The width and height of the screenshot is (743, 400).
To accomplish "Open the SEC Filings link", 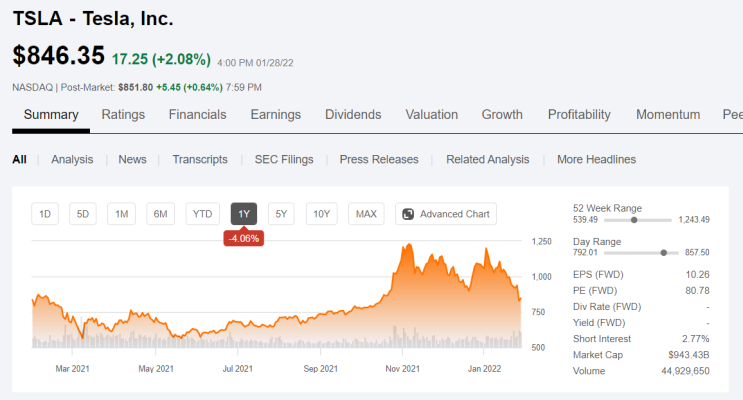I will pyautogui.click(x=284, y=160).
